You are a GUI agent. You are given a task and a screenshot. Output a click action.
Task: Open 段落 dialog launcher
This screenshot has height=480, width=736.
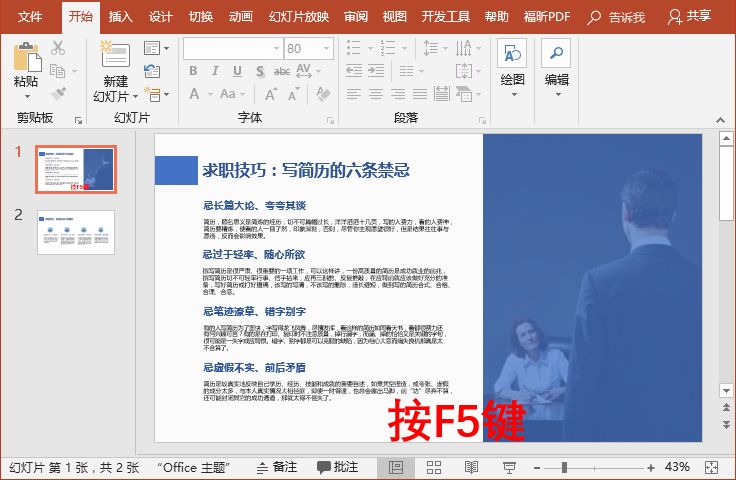click(x=482, y=121)
